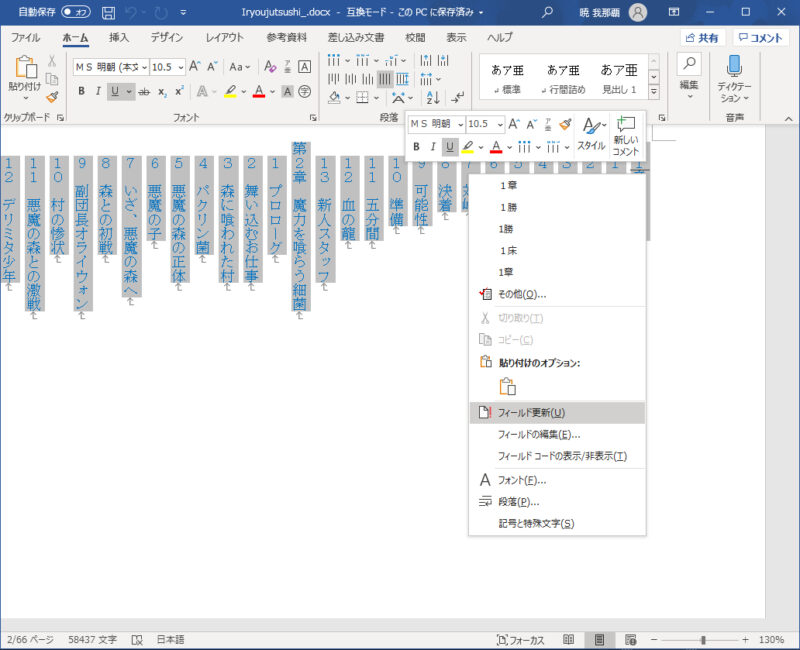Viewport: 800px width, 650px height.
Task: Click the Comments button
Action: [760, 38]
